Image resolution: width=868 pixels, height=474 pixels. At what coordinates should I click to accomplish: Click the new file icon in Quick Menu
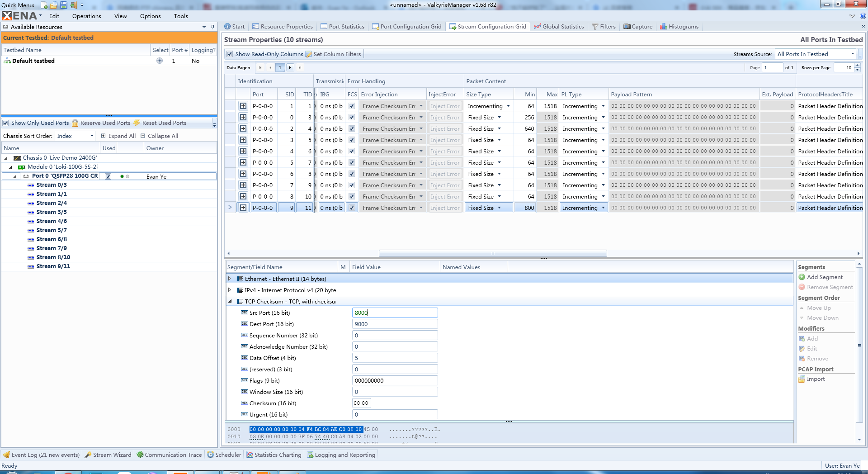pos(44,5)
